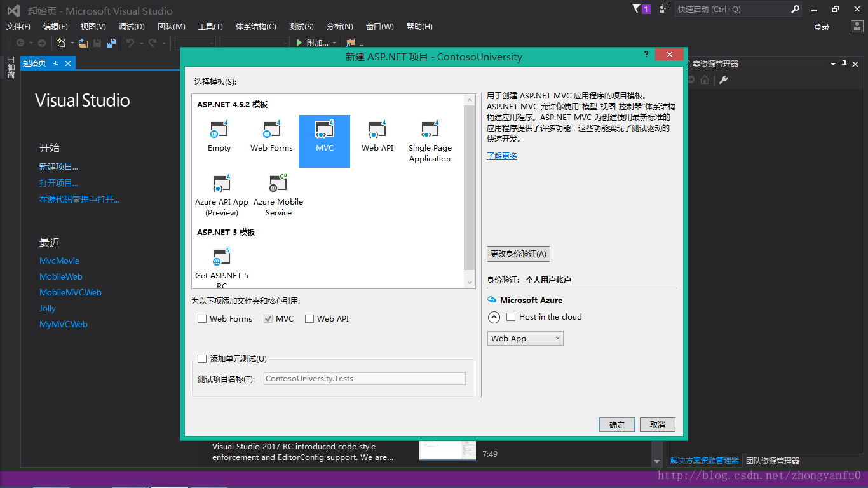The height and width of the screenshot is (488, 868).
Task: Click the template list scrollbar up arrow
Action: (x=470, y=100)
